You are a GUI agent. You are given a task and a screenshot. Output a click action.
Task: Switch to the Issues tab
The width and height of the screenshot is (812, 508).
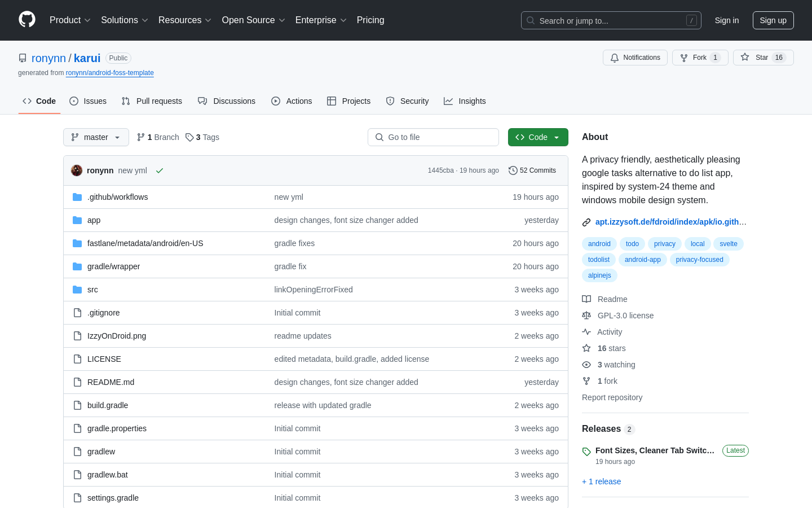tap(88, 101)
